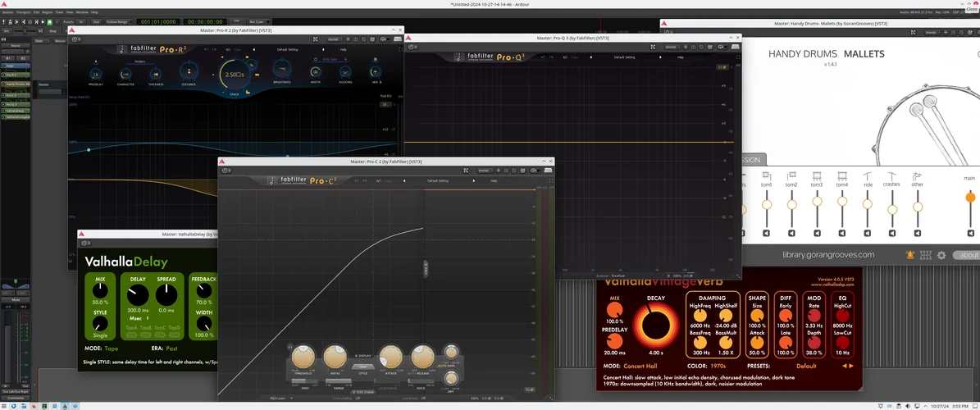This screenshot has width=980, height=410.
Task: Mute the ride channel in Handy Drums
Action: point(867,234)
